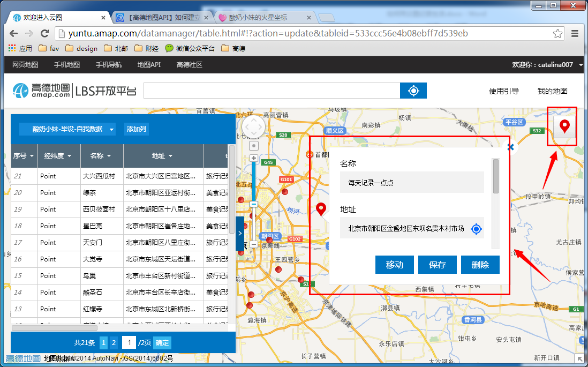Collapse the data panel with side arrow
Viewport: 588px width, 367px height.
pos(240,234)
